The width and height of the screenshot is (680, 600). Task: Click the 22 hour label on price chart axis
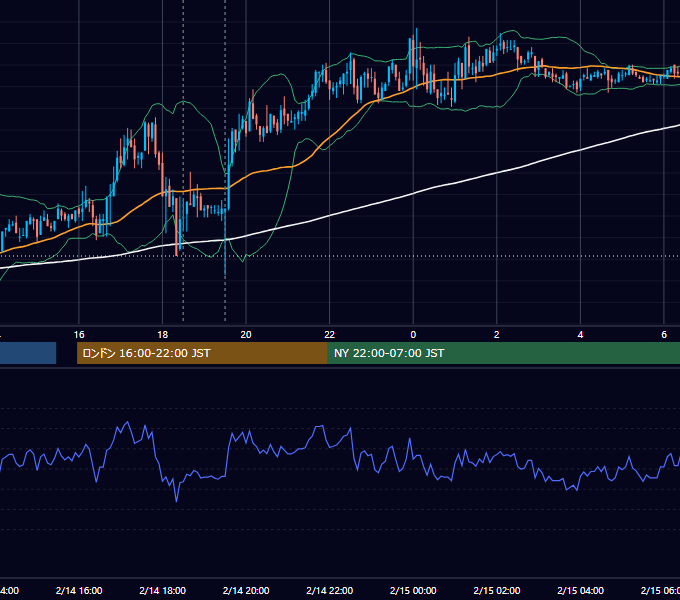(330, 335)
